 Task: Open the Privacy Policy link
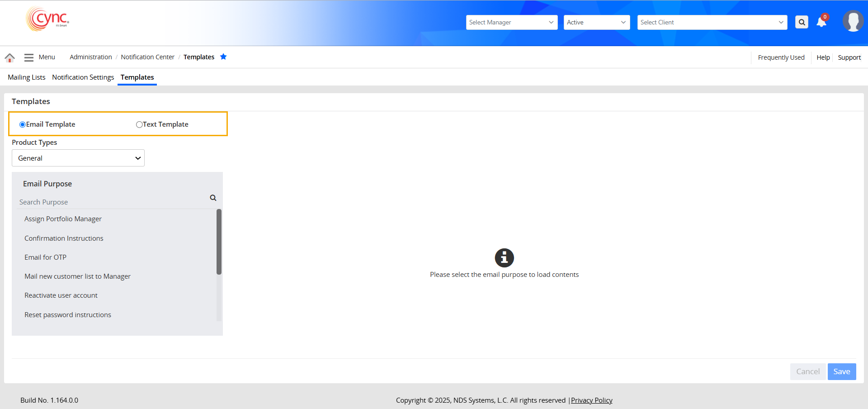(591, 400)
